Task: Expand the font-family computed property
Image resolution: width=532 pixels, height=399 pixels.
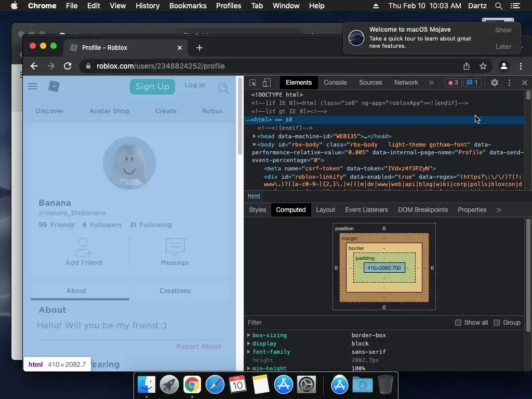Action: 249,352
